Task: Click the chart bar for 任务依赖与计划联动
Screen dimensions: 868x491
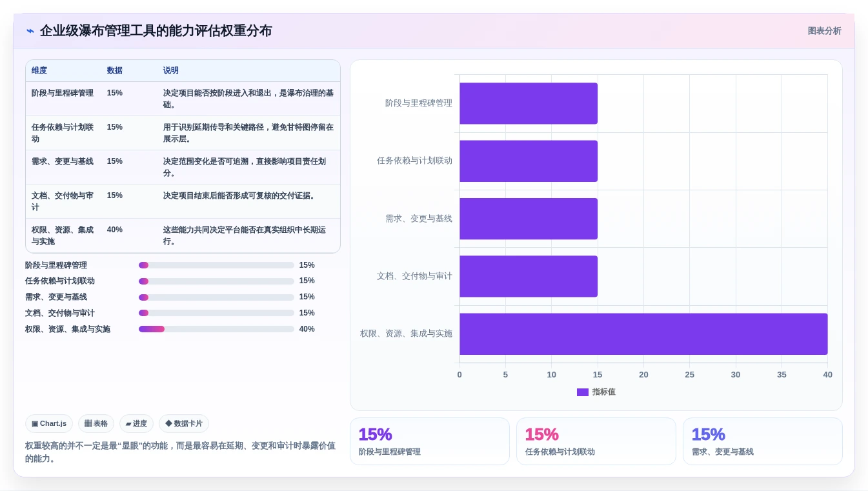Action: (x=529, y=161)
